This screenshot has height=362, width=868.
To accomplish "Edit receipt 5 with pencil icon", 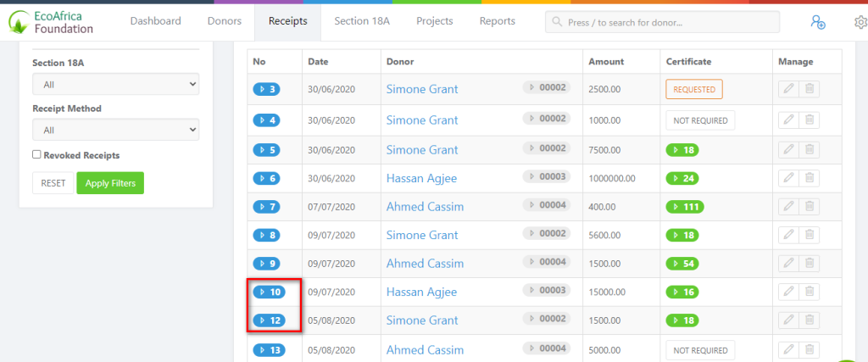I will click(788, 149).
